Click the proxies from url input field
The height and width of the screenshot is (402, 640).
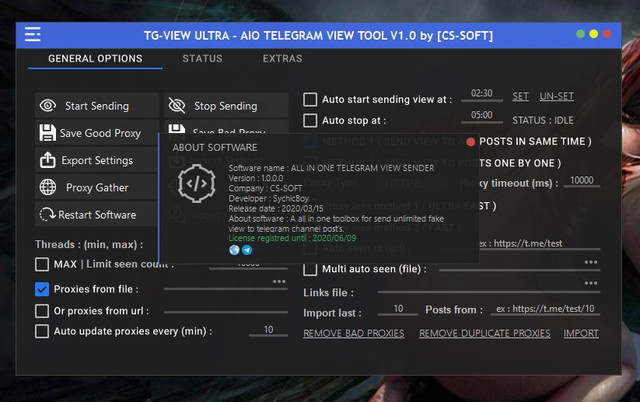tap(226, 309)
